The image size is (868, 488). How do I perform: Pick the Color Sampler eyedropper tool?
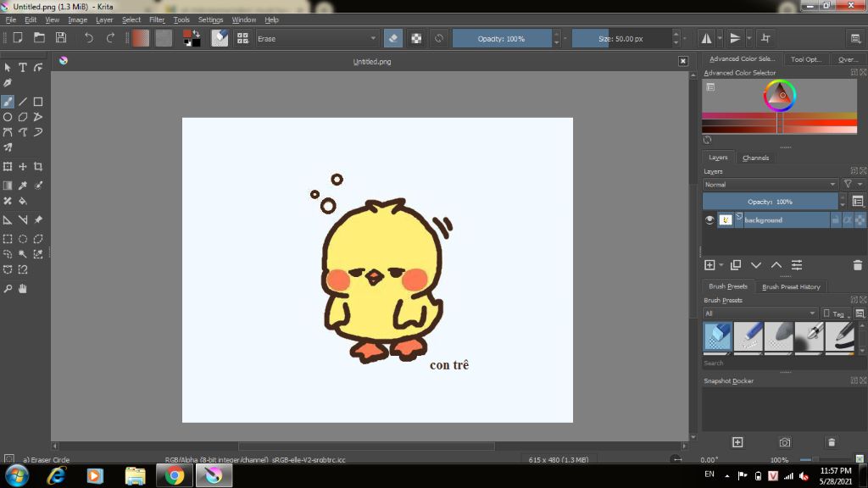(23, 186)
